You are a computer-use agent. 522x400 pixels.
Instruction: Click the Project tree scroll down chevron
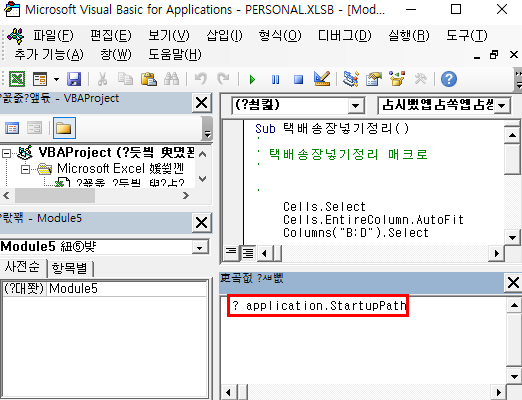[202, 179]
